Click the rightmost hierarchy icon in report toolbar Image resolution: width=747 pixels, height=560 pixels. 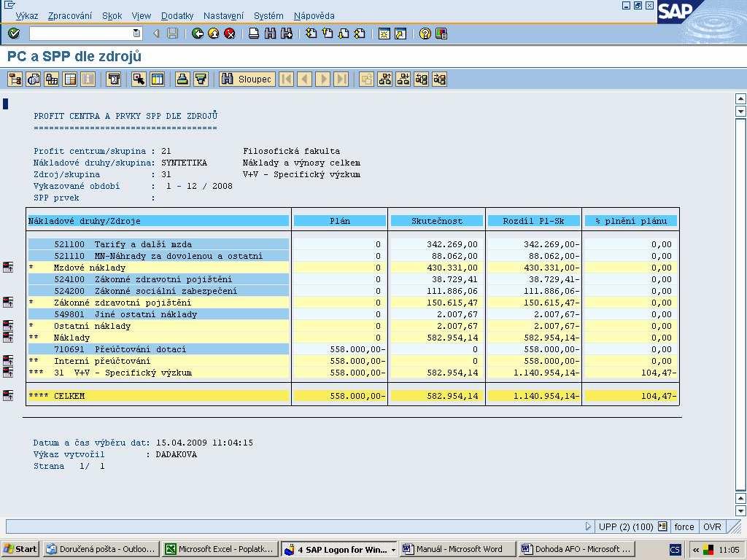(x=439, y=79)
